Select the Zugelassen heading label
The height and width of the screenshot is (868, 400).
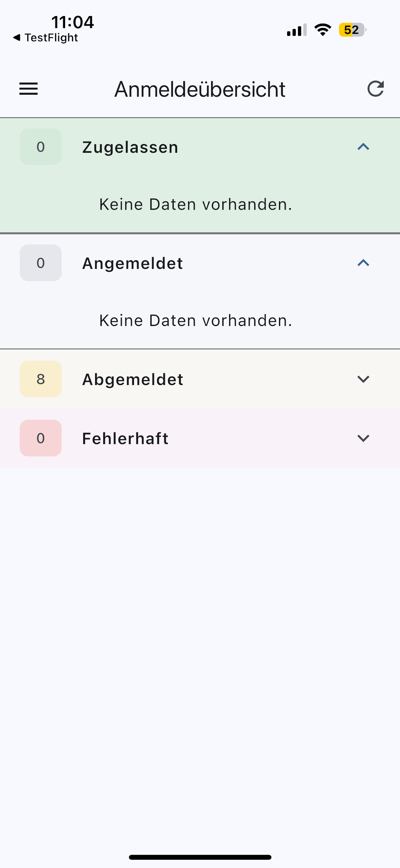coord(130,147)
